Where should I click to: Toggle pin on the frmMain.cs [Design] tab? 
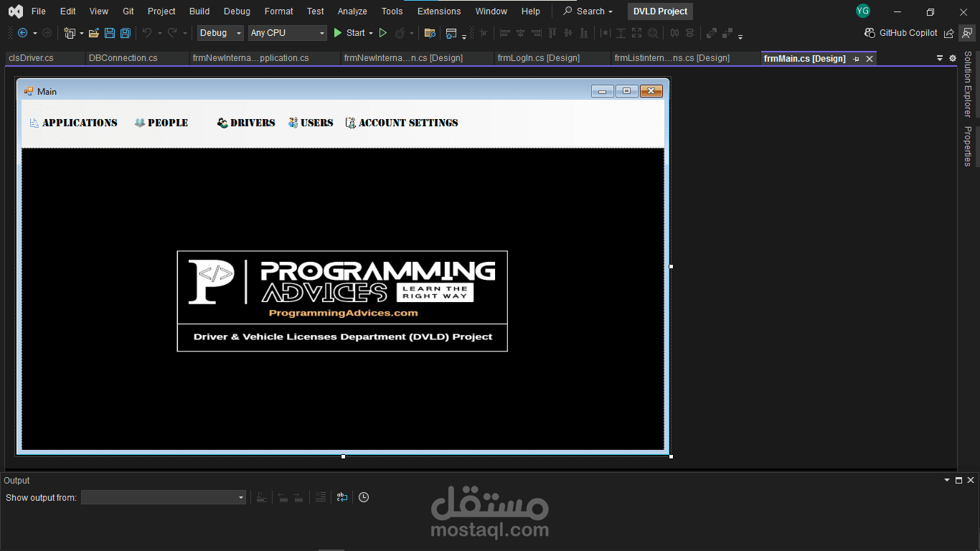[856, 59]
